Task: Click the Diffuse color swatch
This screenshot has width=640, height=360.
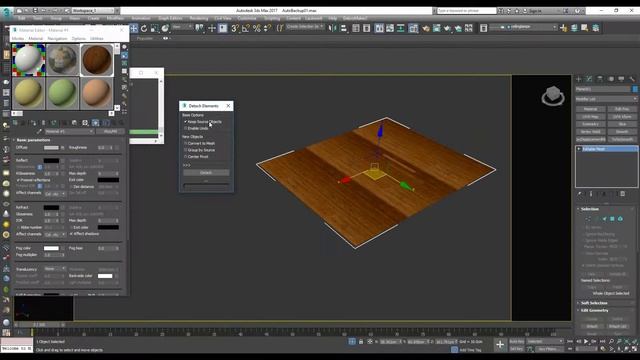Action: tap(51, 147)
